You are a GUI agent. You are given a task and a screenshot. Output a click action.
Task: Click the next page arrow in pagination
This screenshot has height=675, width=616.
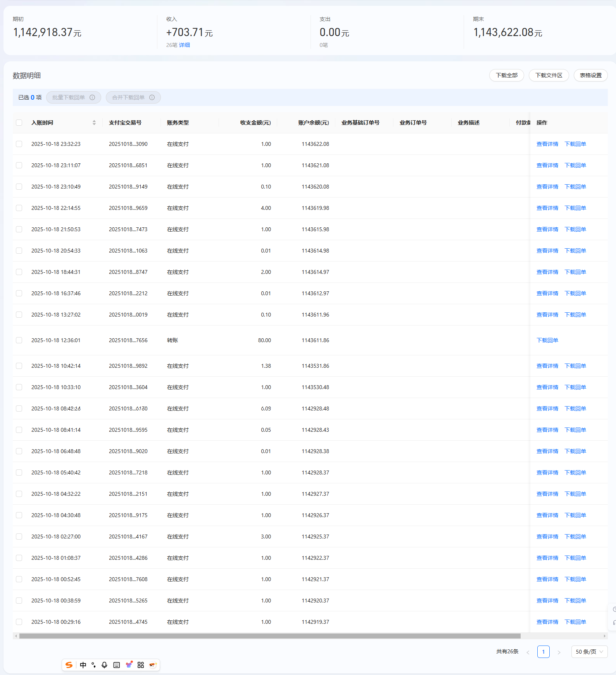(559, 652)
